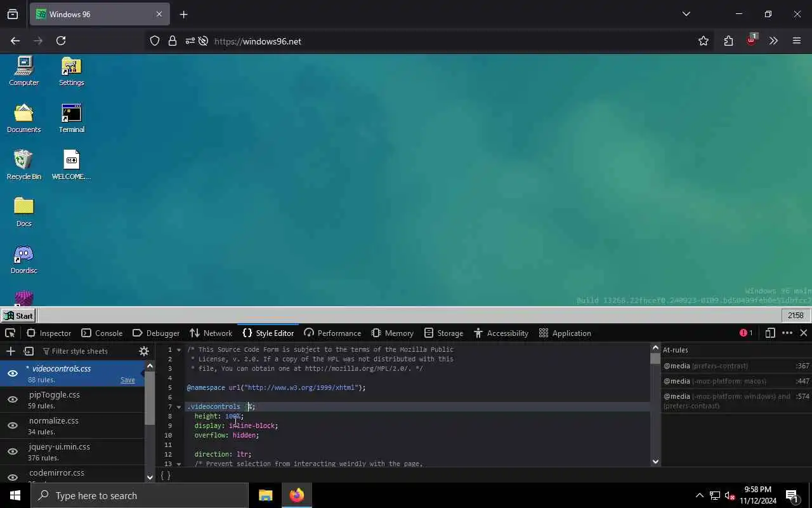Open the Windows Start menu

15,495
